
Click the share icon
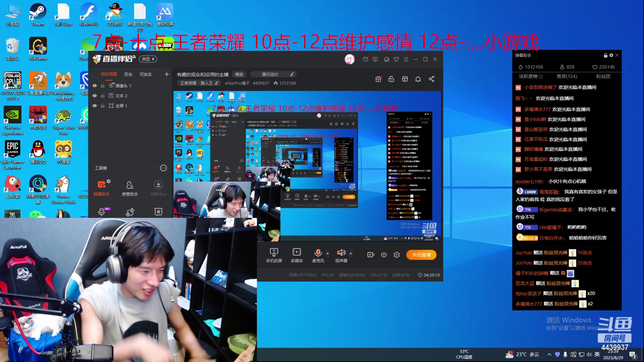[431, 79]
